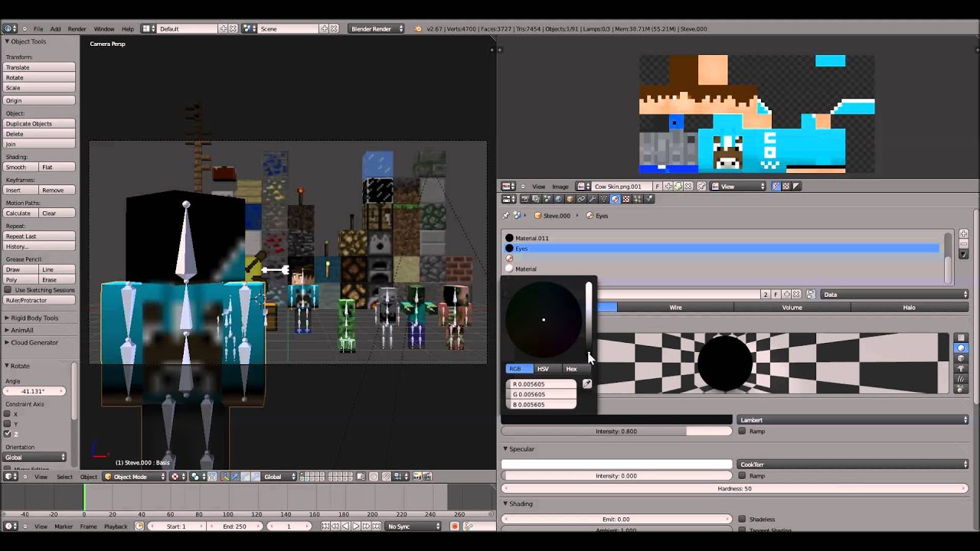This screenshot has height=551, width=980.
Task: Open the Texture properties tab (checker icon)
Action: (x=626, y=199)
